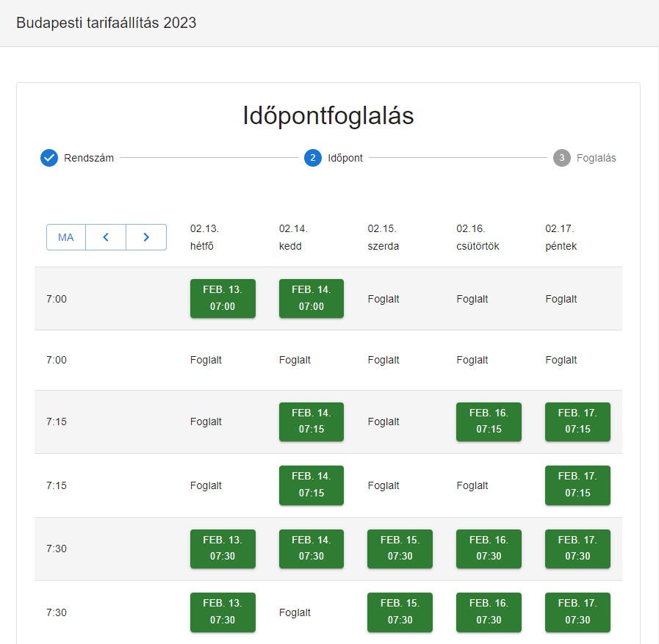Select Feb. 15. 07:30 in the first 7:30 row
The height and width of the screenshot is (644, 659).
tap(400, 549)
